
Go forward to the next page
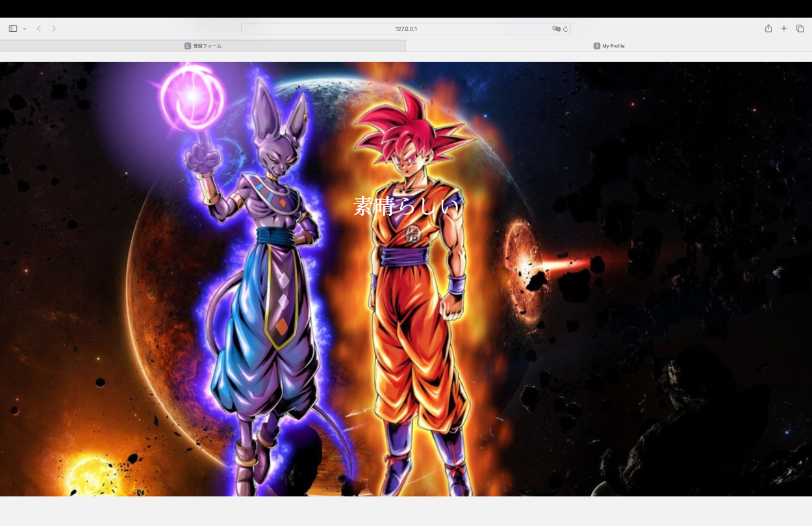click(54, 29)
